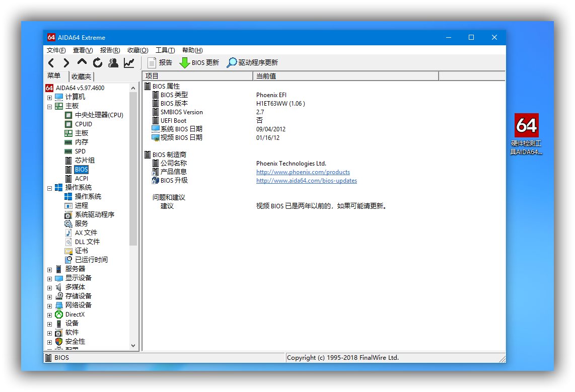
Task: Select the 系统 BIOS 日期 row
Action: coord(182,129)
